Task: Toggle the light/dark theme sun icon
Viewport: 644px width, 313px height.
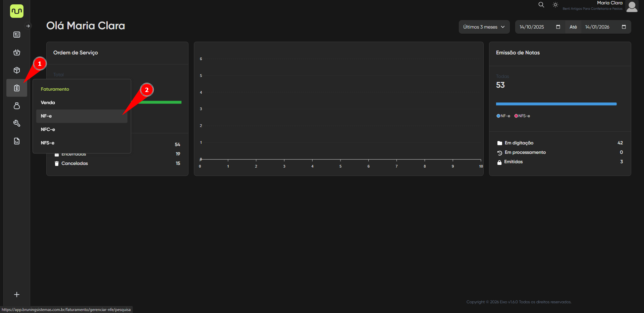Action: (555, 5)
